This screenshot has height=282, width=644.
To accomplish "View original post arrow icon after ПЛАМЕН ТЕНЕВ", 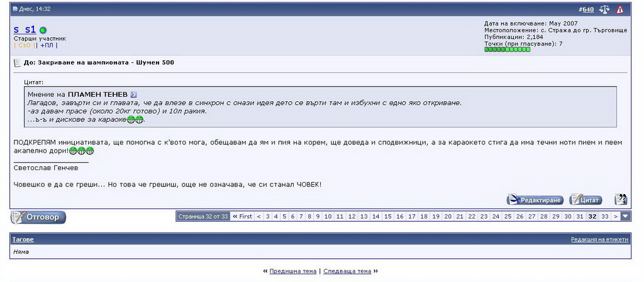I will pos(133,95).
